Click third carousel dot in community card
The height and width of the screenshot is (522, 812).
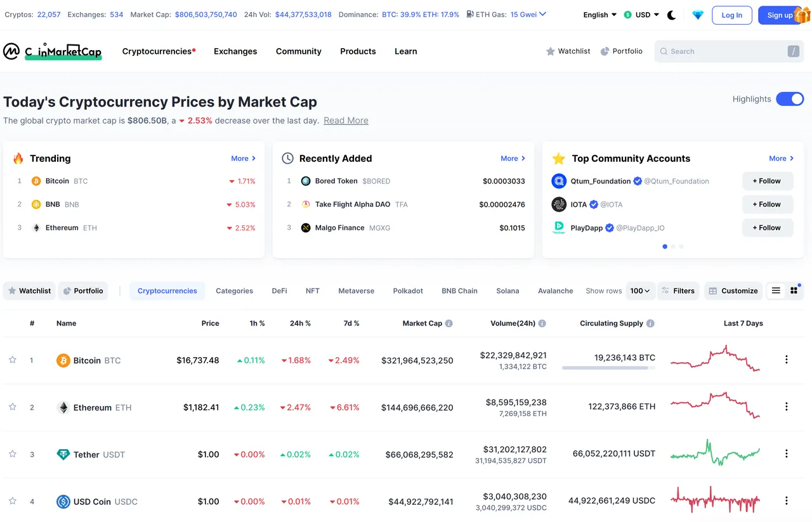coord(681,247)
